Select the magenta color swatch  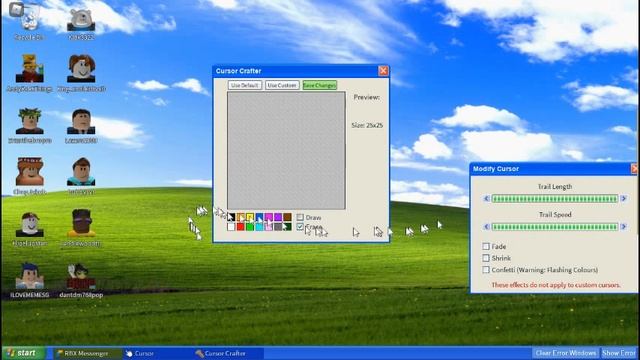[x=269, y=217]
